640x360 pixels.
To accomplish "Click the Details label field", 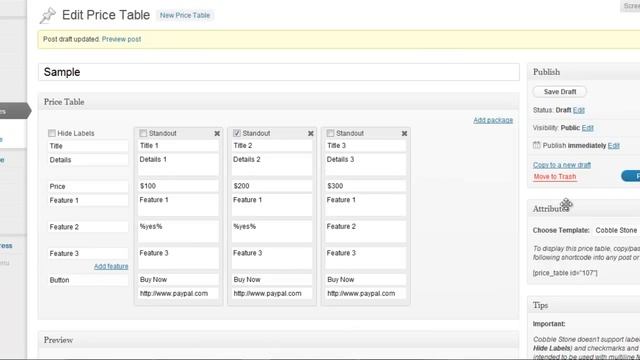I will (88, 160).
